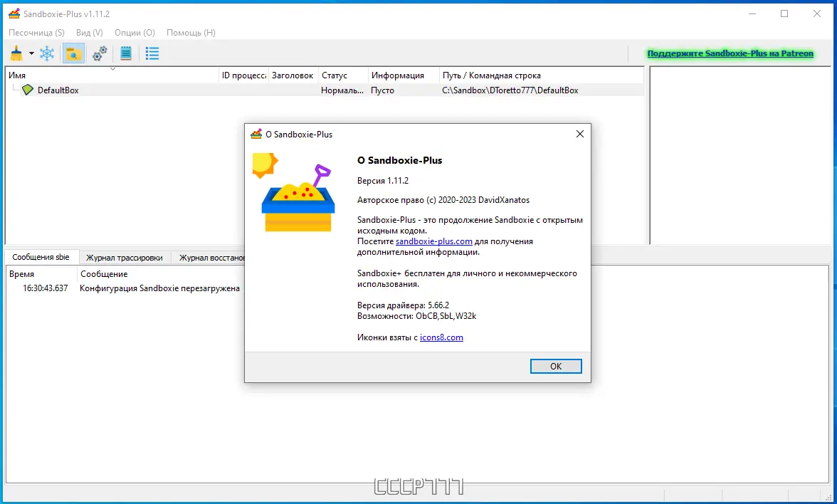Click the Нормаль... status cell
Image resolution: width=837 pixels, height=504 pixels.
[x=342, y=90]
